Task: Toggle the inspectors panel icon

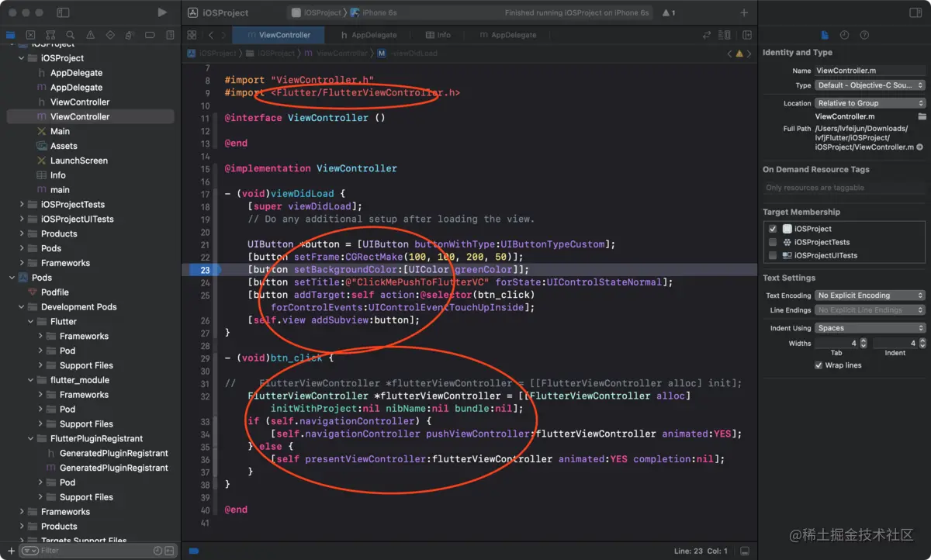Action: (915, 12)
